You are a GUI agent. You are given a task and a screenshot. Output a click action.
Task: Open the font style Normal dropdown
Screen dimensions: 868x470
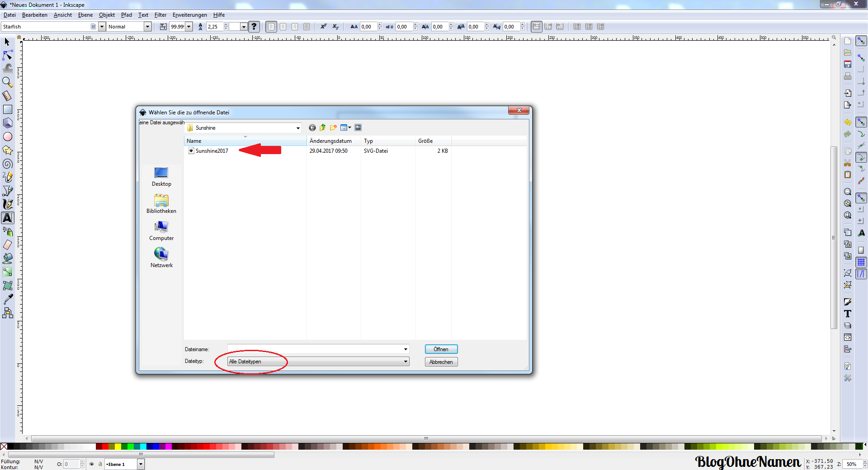147,27
